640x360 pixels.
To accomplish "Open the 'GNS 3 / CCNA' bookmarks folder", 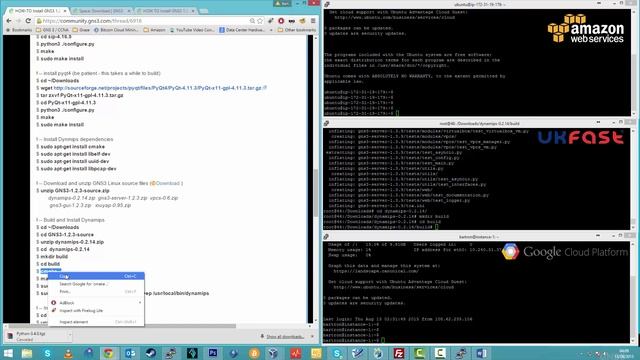I will [x=53, y=30].
